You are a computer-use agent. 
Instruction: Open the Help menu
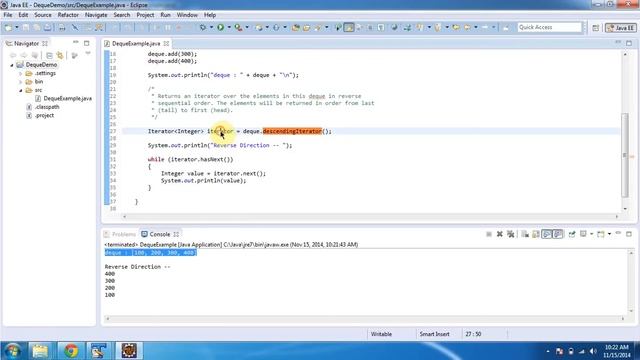210,15
